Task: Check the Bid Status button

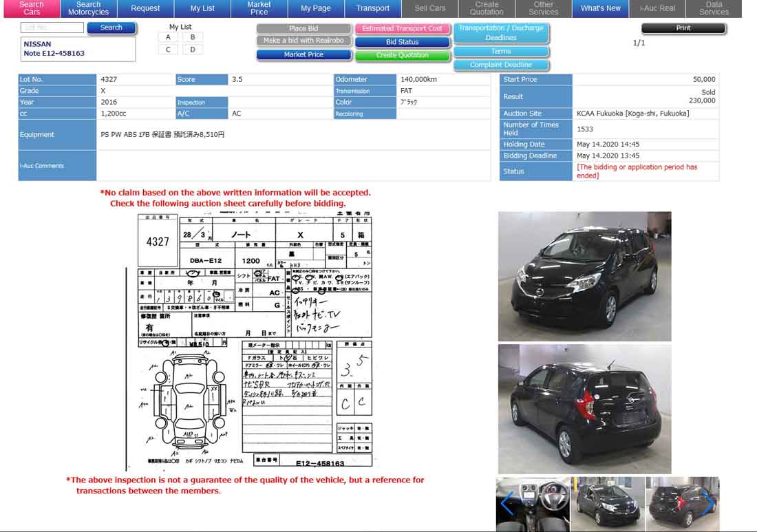Action: pos(402,42)
